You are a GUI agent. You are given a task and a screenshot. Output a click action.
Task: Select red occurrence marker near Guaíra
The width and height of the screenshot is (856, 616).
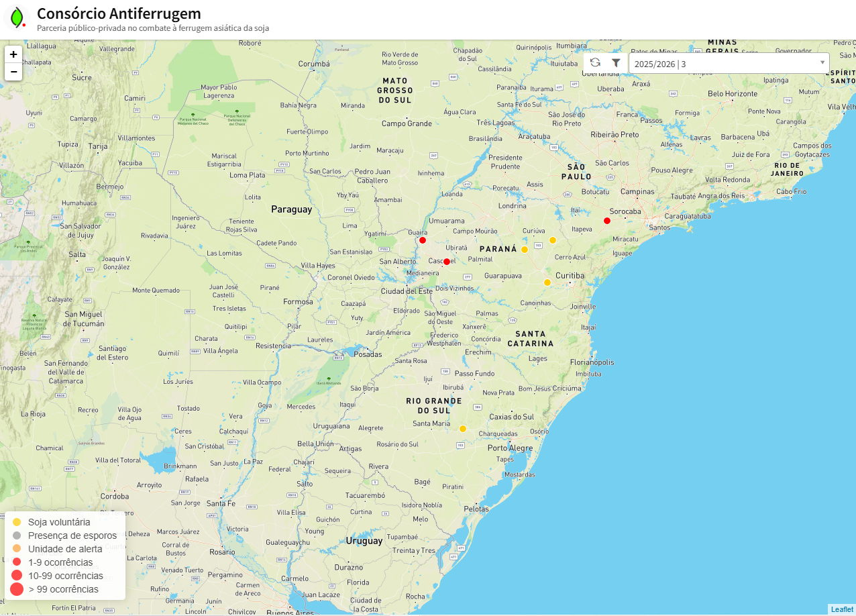point(423,240)
